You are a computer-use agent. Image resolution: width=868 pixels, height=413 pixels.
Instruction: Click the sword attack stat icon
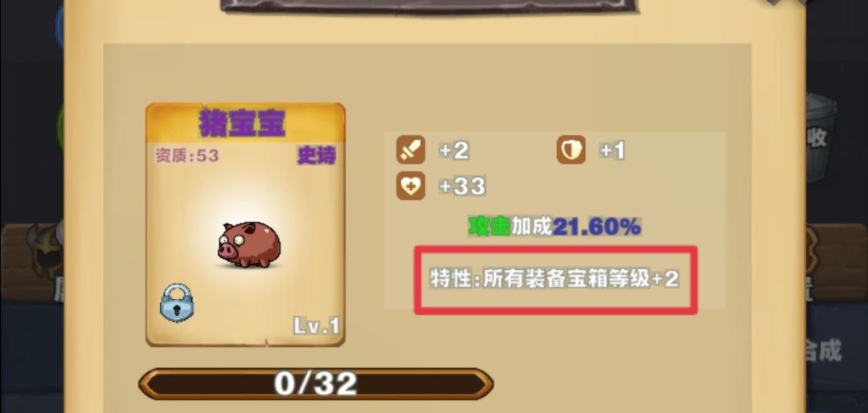[410, 150]
